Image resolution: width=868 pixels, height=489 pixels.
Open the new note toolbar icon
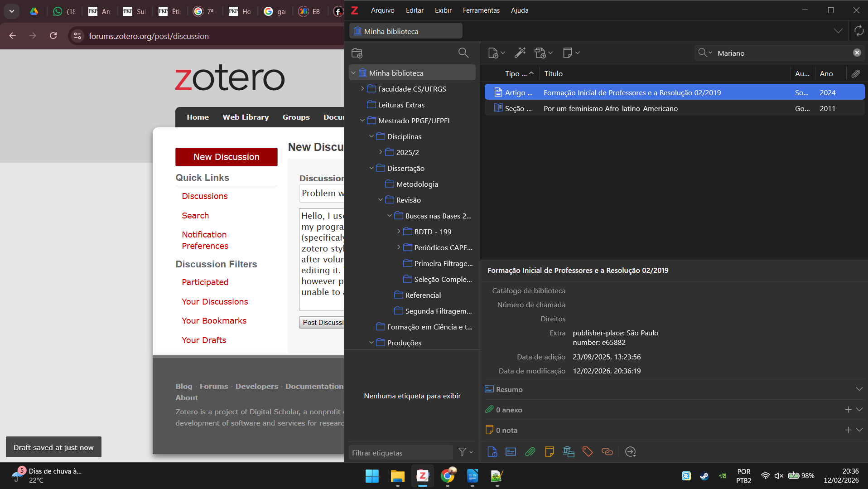pyautogui.click(x=571, y=53)
